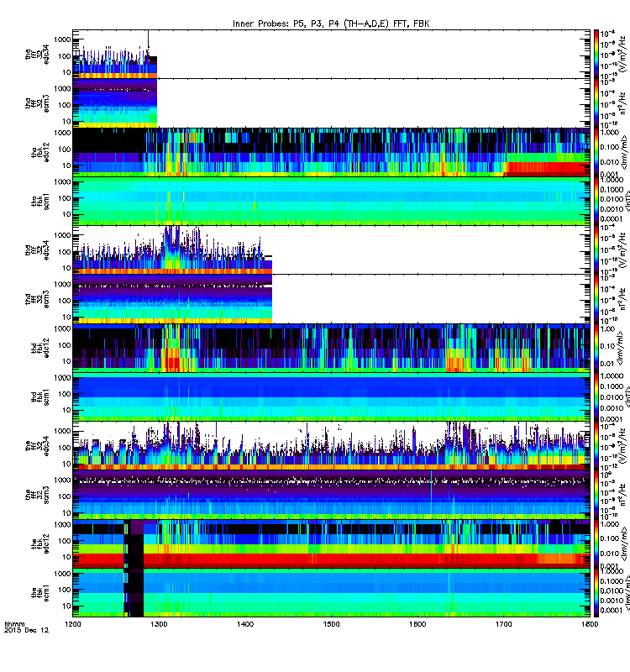Click the "(V/m)²/Hz" unit label of top color bar
The height and width of the screenshot is (672, 630).
pos(622,53)
